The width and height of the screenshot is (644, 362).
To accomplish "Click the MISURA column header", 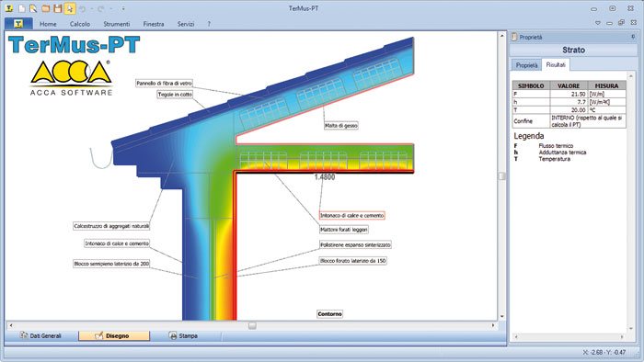I will pyautogui.click(x=606, y=85).
